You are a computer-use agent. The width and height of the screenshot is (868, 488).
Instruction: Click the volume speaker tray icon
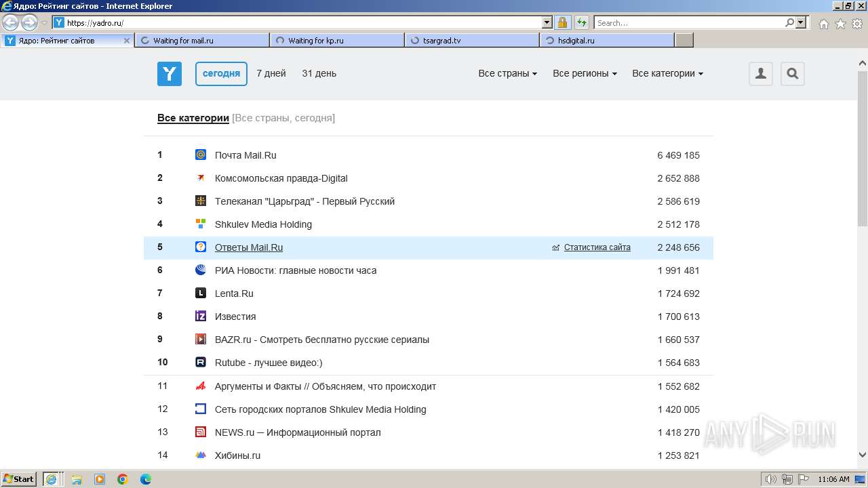coord(771,479)
